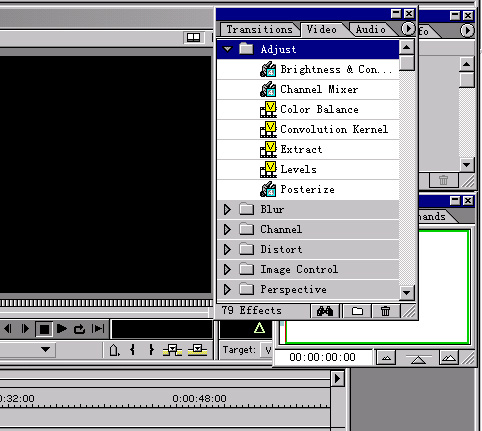Click the Stop playback button
This screenshot has height=431, width=482.
tap(44, 329)
